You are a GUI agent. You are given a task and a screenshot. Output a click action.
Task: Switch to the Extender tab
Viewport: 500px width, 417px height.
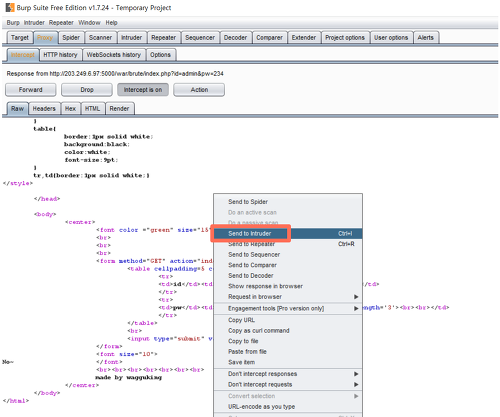point(304,38)
